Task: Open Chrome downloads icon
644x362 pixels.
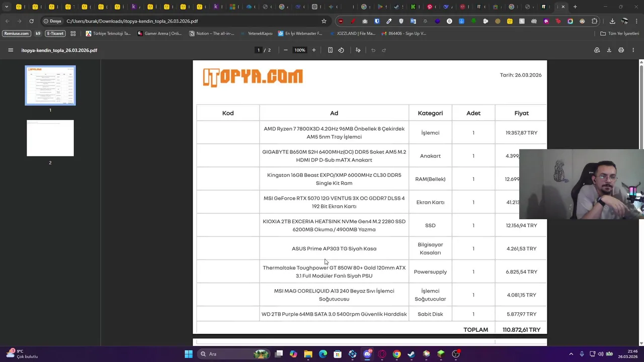Action: point(612,21)
